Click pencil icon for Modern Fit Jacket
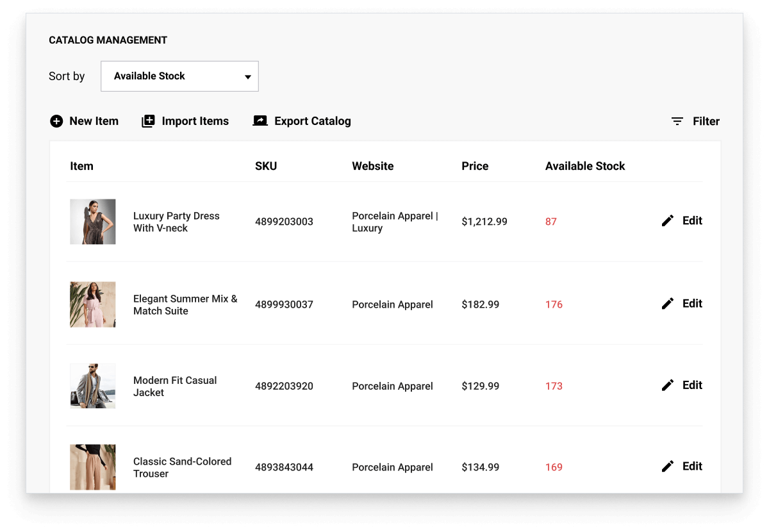 point(668,385)
